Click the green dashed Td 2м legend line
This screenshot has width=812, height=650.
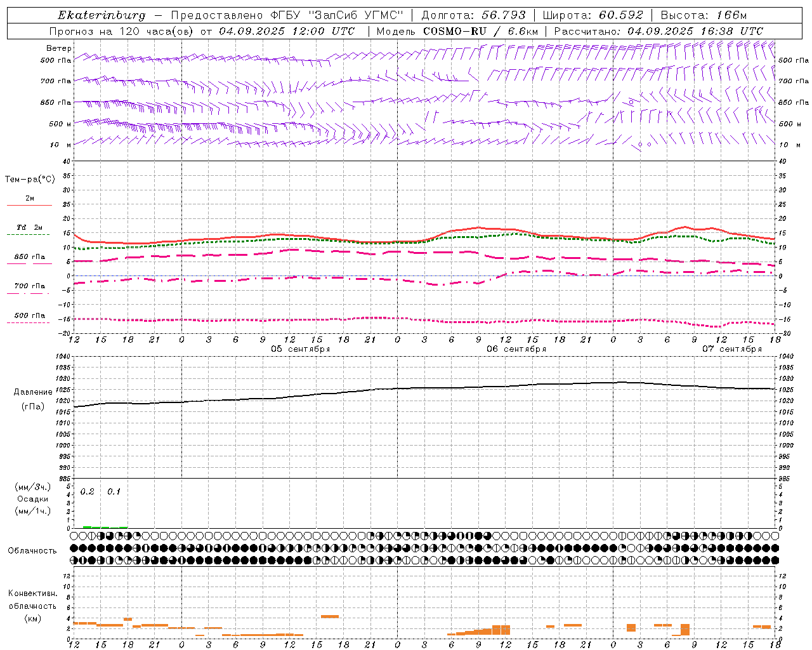point(28,235)
